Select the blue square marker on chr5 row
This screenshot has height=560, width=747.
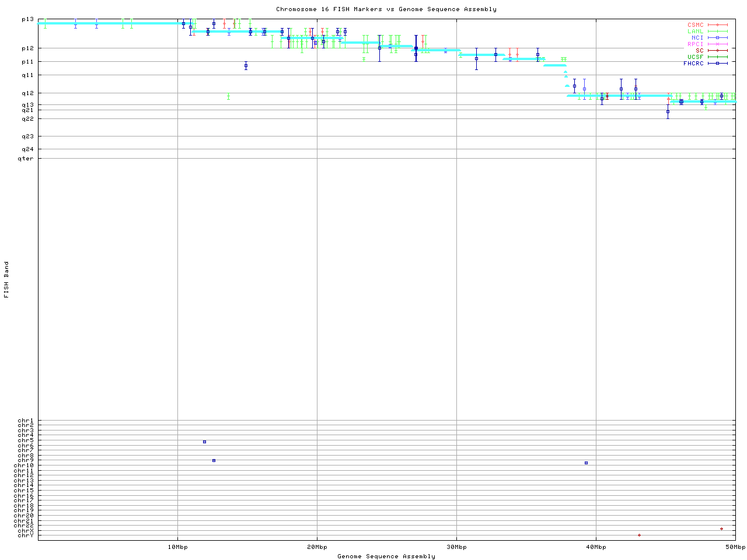tap(204, 442)
